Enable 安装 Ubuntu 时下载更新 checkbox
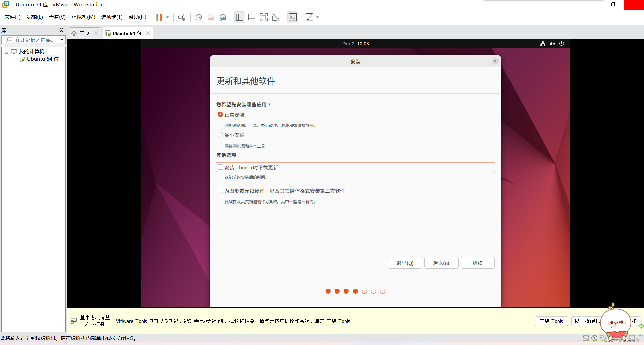The height and width of the screenshot is (345, 644). pos(220,167)
